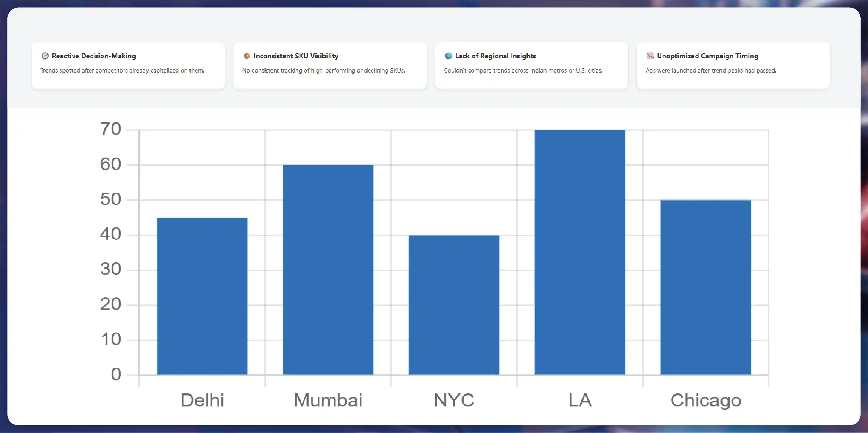
Task: Open the Lack of Regional Insights title
Action: (x=495, y=56)
